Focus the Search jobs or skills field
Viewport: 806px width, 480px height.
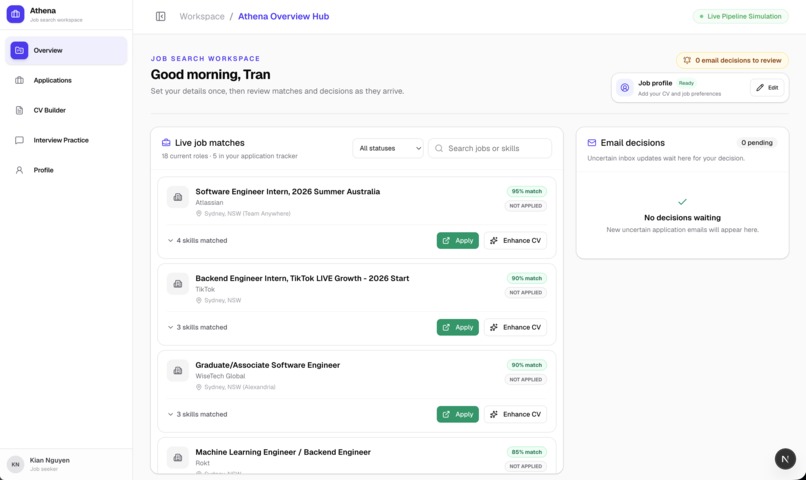(490, 148)
